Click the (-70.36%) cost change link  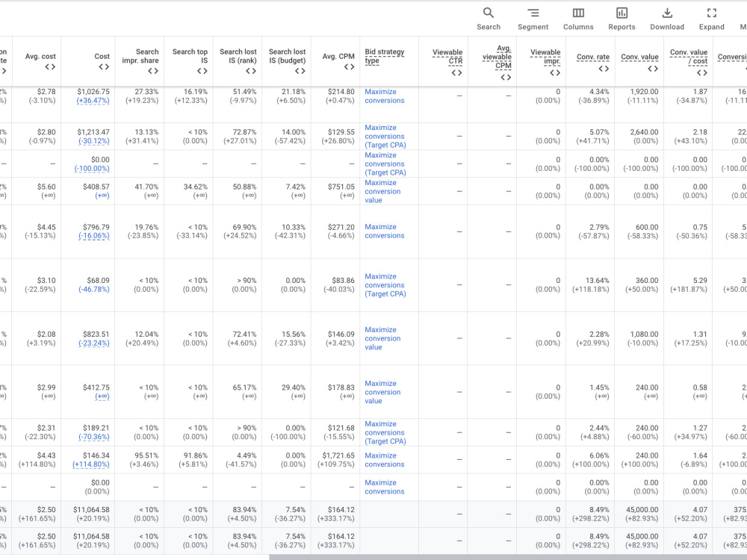point(94,437)
